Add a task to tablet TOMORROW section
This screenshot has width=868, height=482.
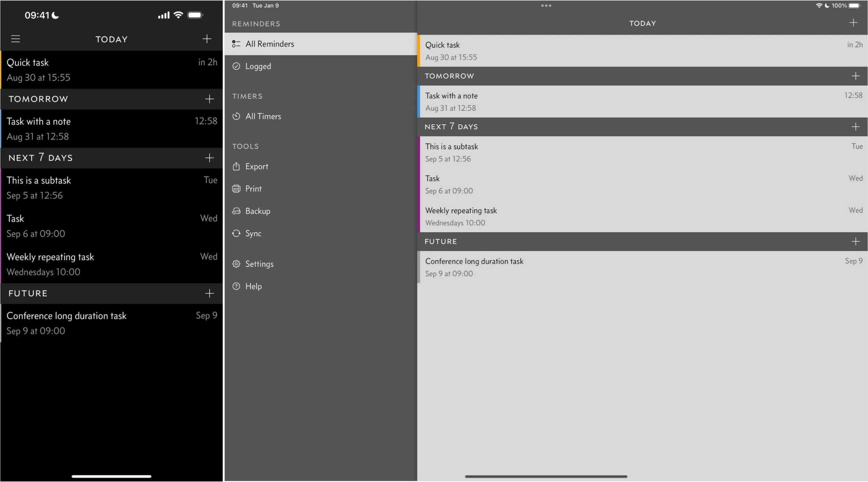856,76
